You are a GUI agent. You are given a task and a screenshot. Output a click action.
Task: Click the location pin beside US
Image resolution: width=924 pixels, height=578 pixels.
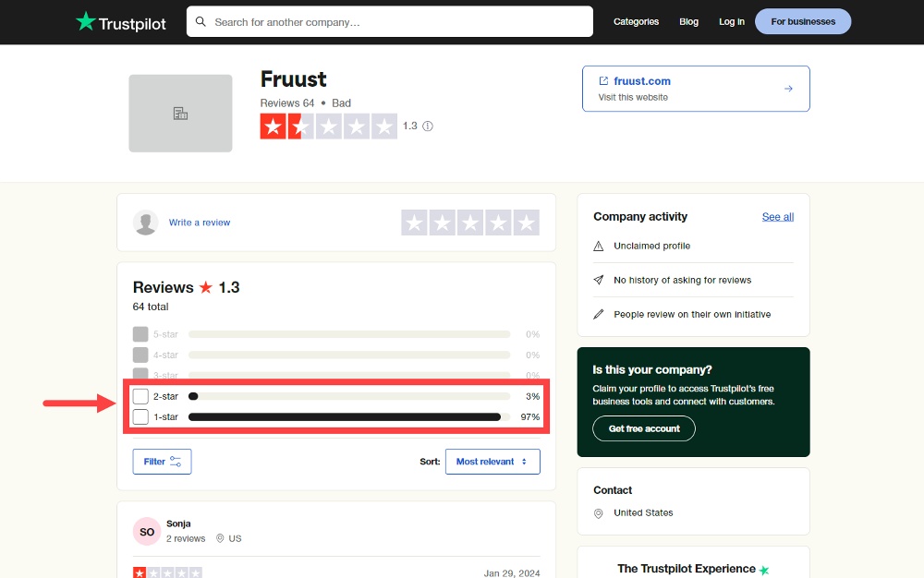pos(220,538)
